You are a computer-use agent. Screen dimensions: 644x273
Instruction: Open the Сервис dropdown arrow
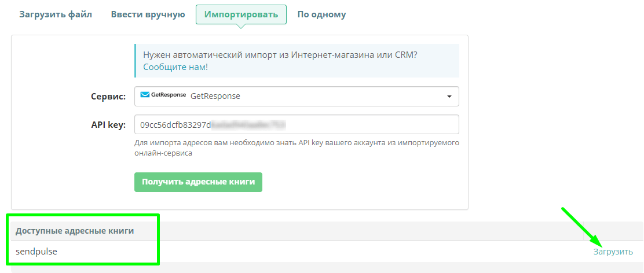tap(449, 97)
